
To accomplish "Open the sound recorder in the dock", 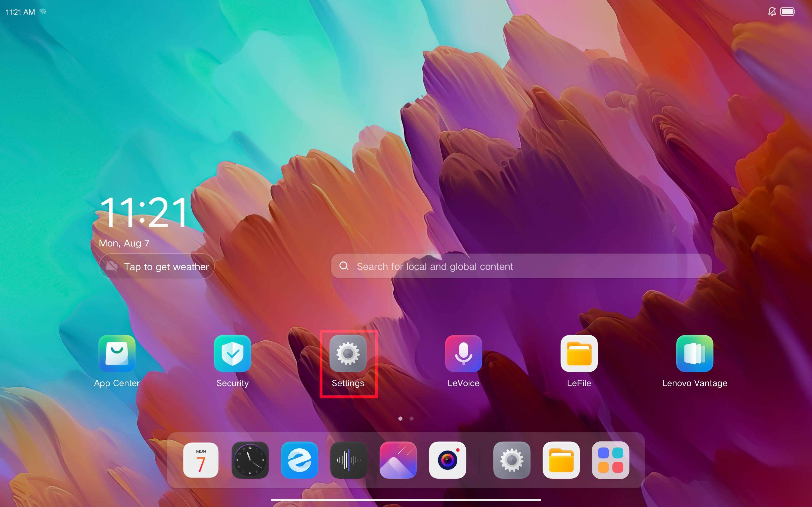I will (x=349, y=460).
